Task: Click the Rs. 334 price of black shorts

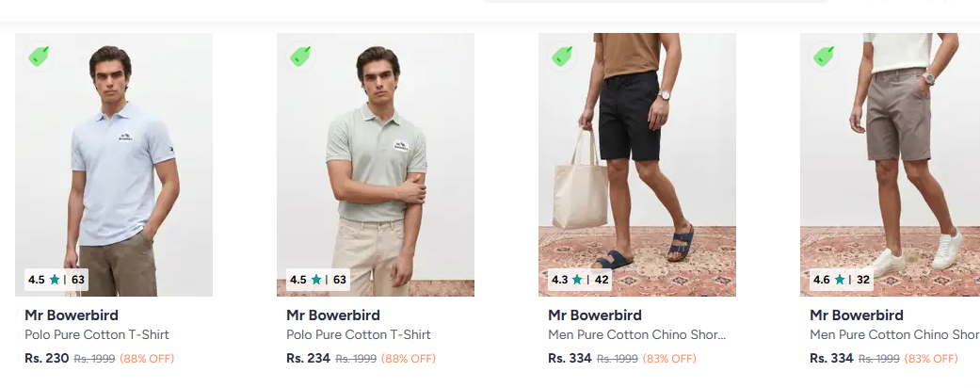Action: (x=570, y=359)
